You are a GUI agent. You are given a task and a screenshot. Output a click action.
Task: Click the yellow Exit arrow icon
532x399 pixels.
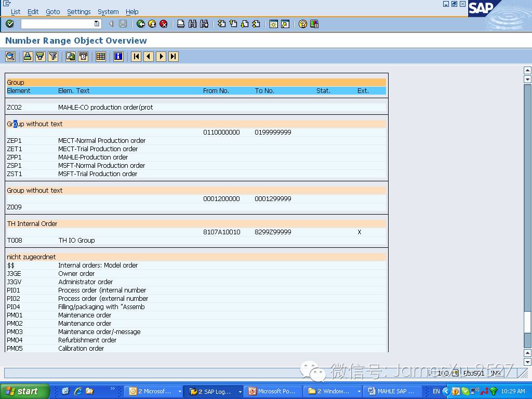coord(152,24)
